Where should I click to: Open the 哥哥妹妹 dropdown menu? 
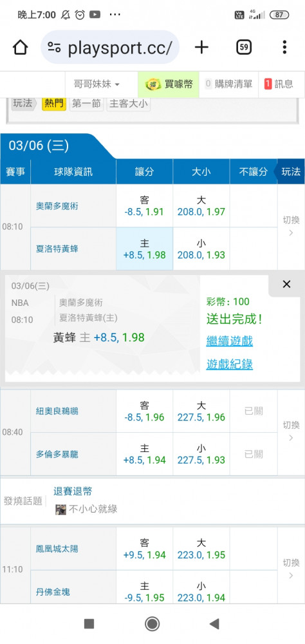(97, 84)
